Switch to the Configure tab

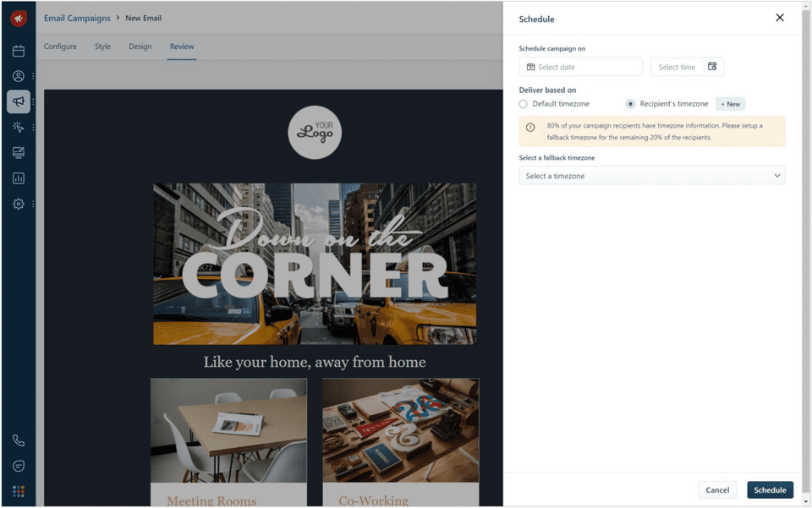(60, 46)
